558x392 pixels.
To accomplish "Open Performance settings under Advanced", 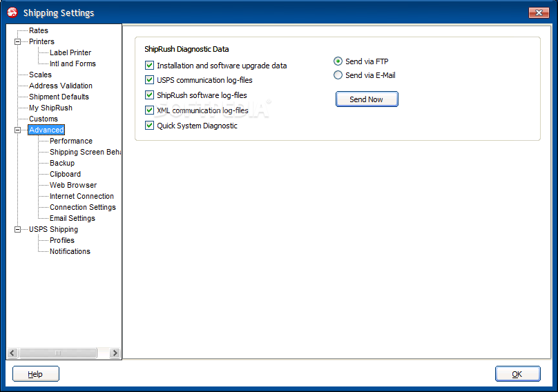I will 71,141.
